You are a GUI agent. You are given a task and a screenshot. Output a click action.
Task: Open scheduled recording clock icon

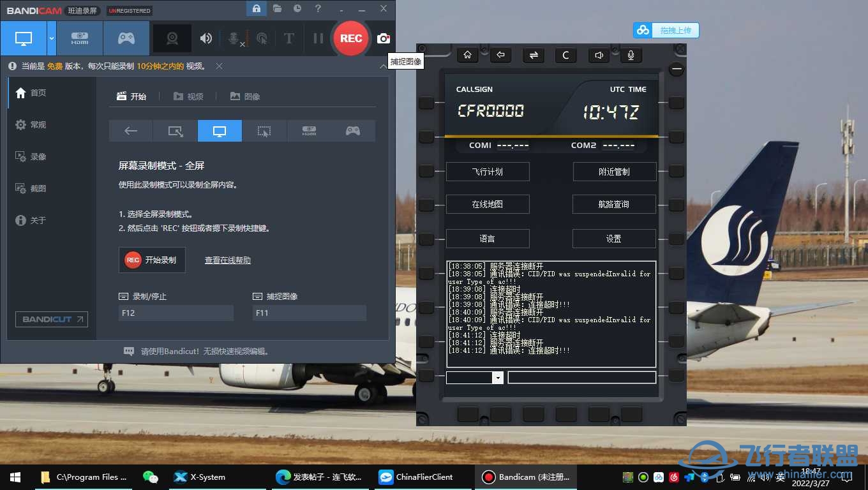point(297,8)
